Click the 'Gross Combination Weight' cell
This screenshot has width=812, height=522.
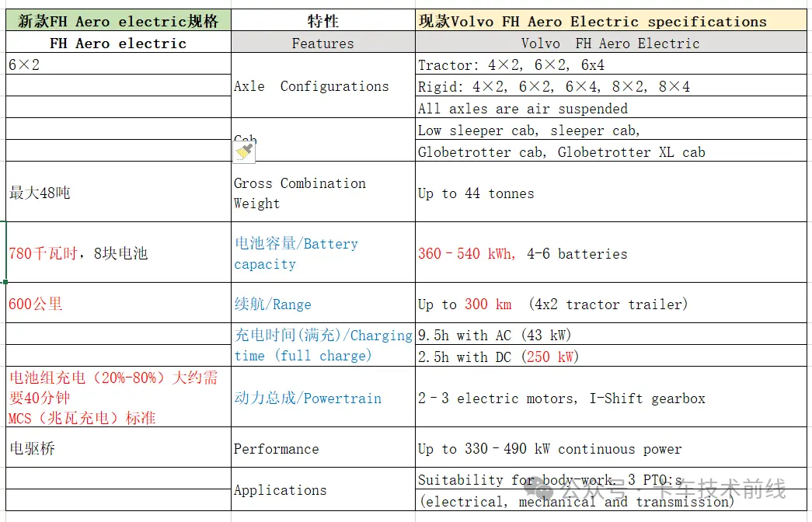[323, 192]
